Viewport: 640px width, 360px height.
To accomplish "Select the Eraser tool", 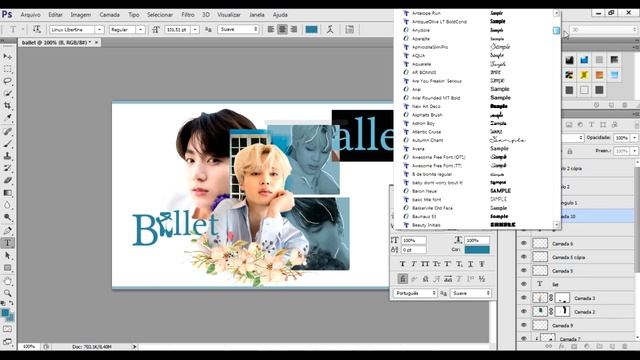I will pyautogui.click(x=7, y=180).
